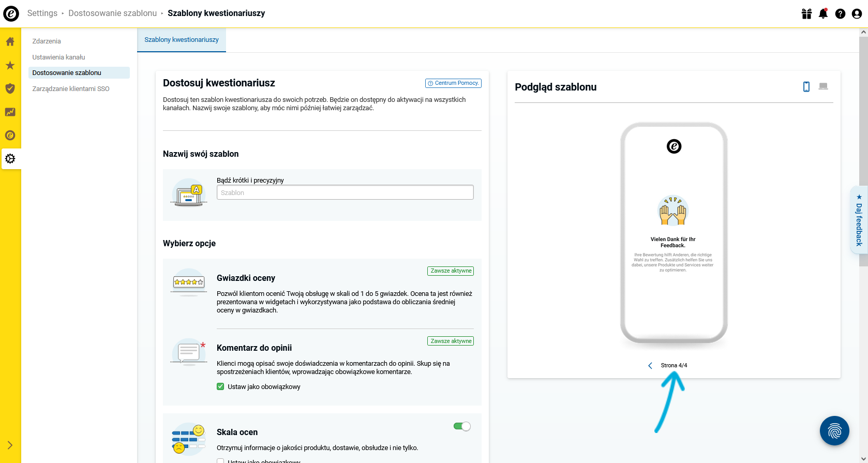This screenshot has width=868, height=463.
Task: Open 'Zarządzanie klientami SSO' menu item
Action: pos(71,89)
